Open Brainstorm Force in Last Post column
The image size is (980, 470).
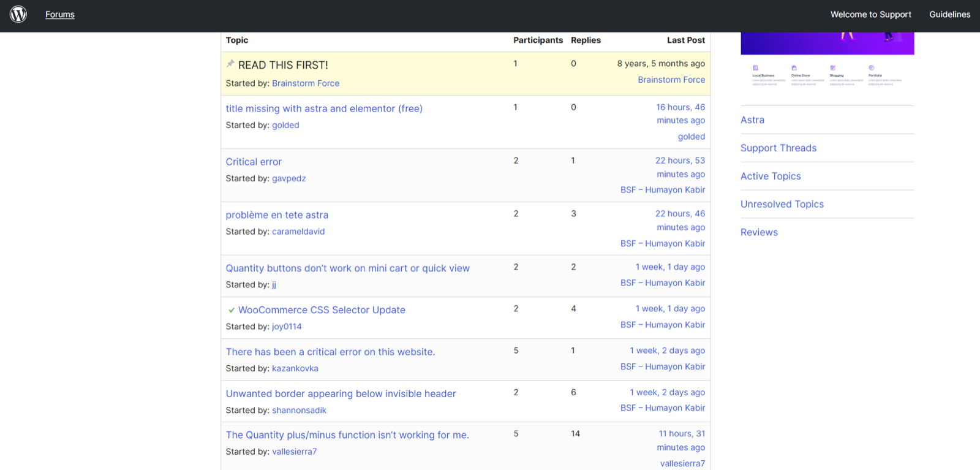pyautogui.click(x=671, y=80)
